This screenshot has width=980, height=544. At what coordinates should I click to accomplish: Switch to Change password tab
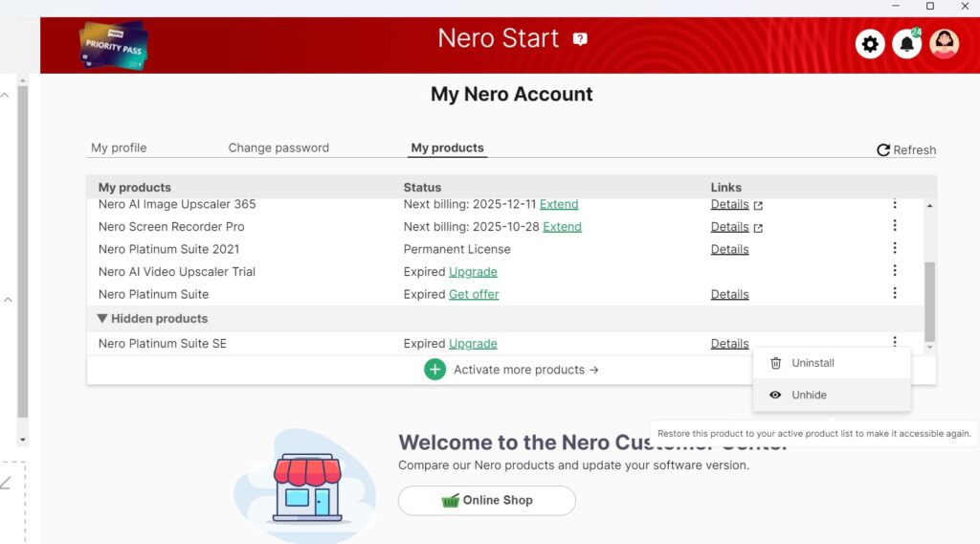click(x=278, y=148)
